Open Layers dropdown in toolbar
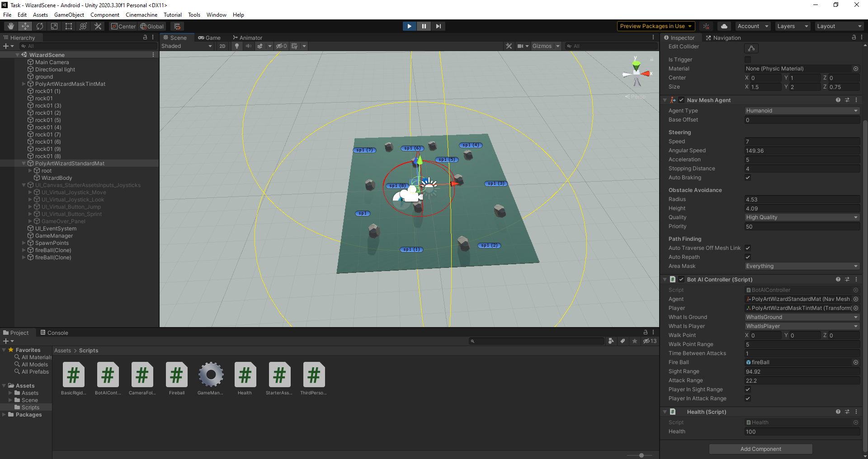Image resolution: width=868 pixels, height=459 pixels. pyautogui.click(x=793, y=26)
